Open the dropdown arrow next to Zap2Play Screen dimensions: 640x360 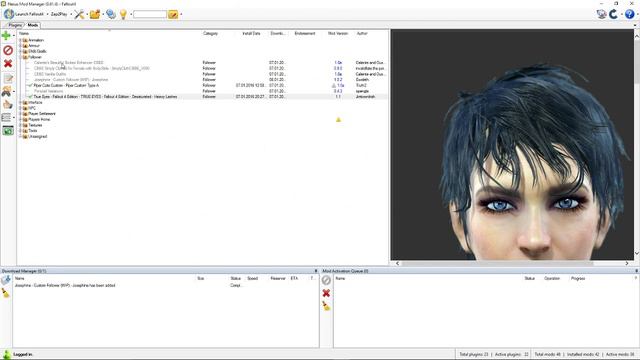(x=71, y=14)
